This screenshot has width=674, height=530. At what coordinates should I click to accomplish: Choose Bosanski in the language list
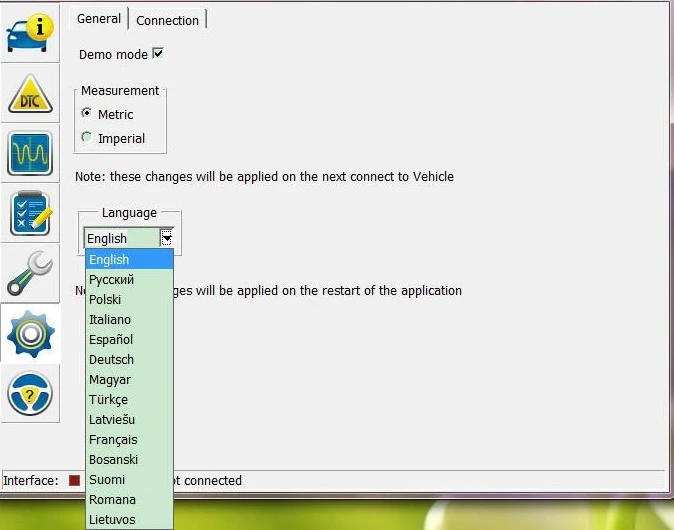pos(129,460)
